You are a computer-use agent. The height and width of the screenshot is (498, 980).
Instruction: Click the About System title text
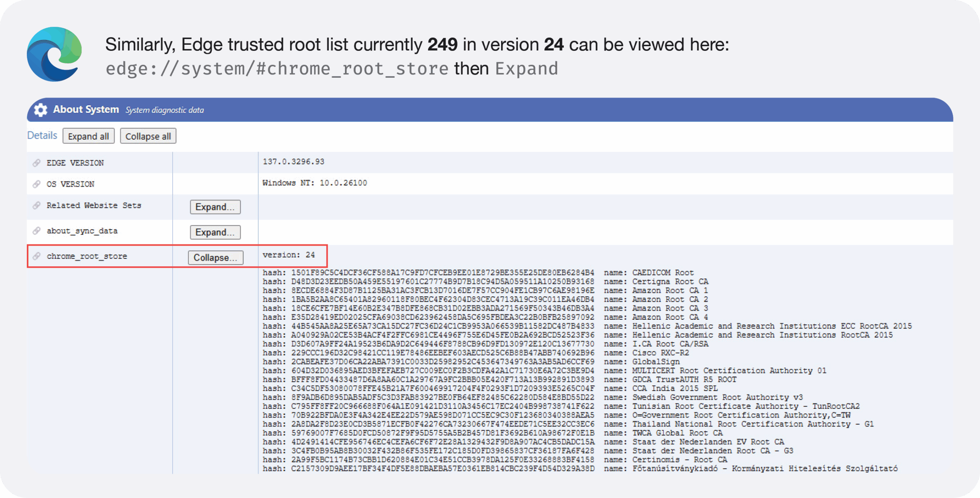[86, 109]
